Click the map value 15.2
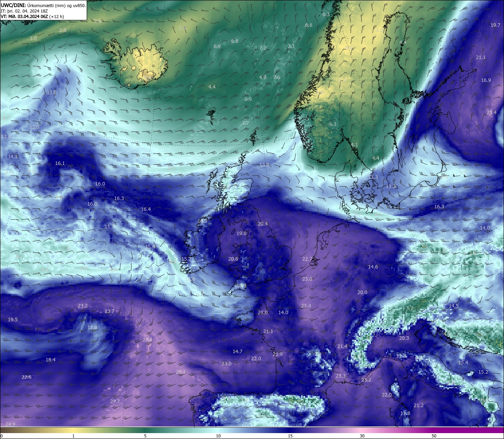This screenshot has width=504, height=439. (x=483, y=372)
